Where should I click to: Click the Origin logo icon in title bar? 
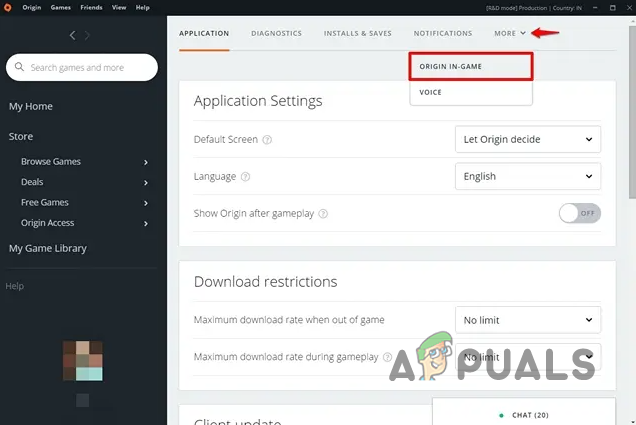point(7,7)
